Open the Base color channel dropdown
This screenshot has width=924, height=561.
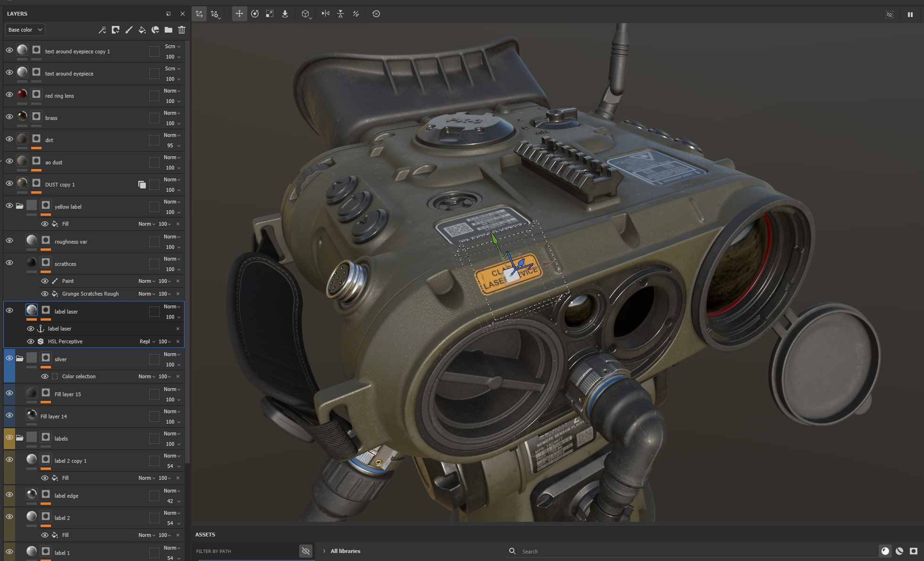(x=25, y=30)
